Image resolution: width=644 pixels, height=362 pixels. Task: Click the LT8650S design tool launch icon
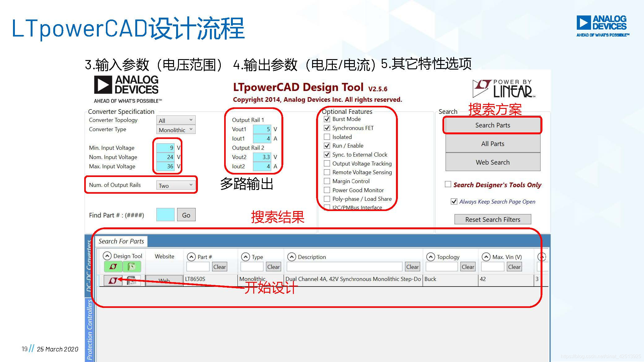113,280
